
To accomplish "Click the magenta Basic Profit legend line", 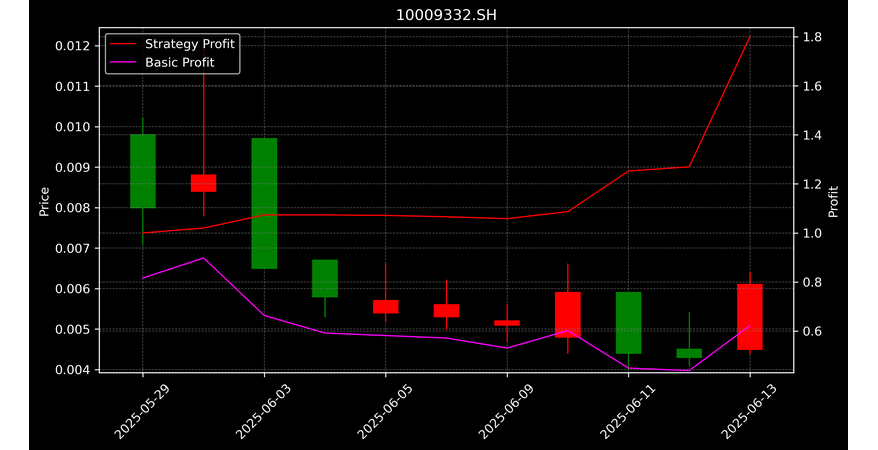I will point(123,62).
